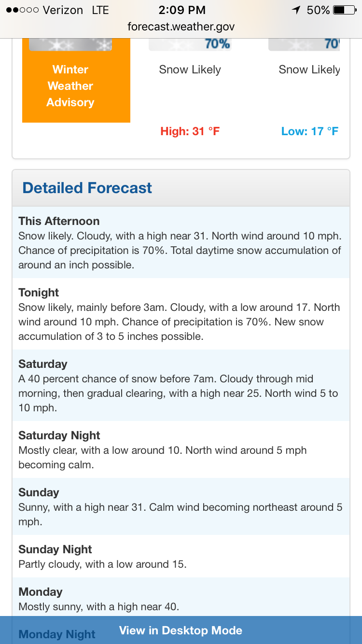Tap the Snow Likely label under High
This screenshot has height=644, width=362.
click(190, 70)
